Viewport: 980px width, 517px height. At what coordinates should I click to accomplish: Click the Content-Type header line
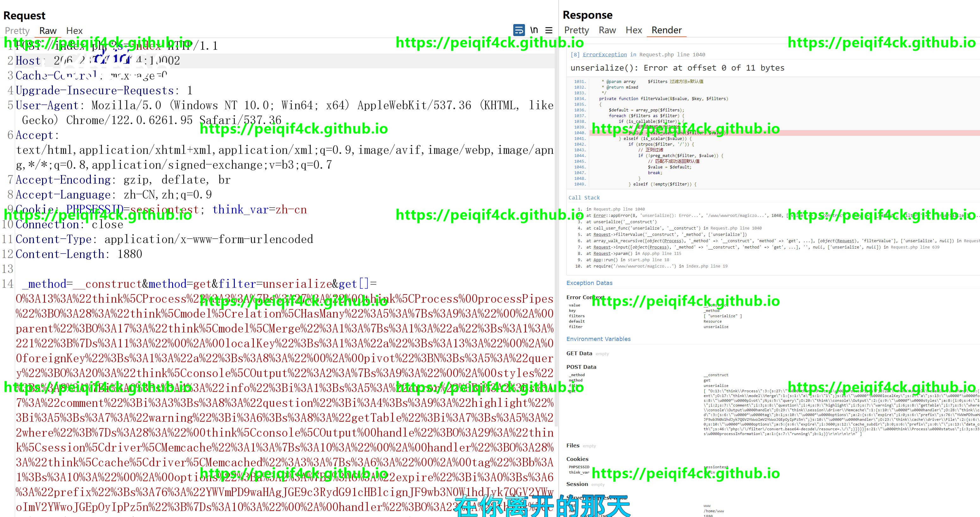pos(164,239)
